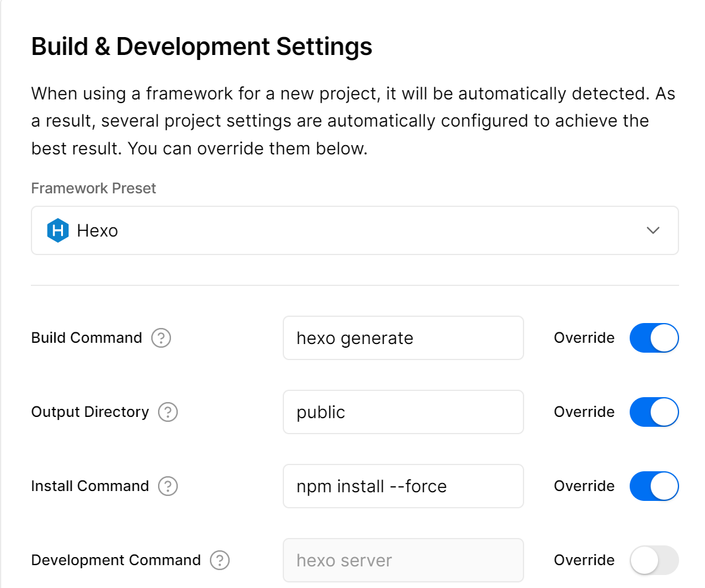Click the Override label next to Build Command
705x588 pixels.
click(x=584, y=338)
